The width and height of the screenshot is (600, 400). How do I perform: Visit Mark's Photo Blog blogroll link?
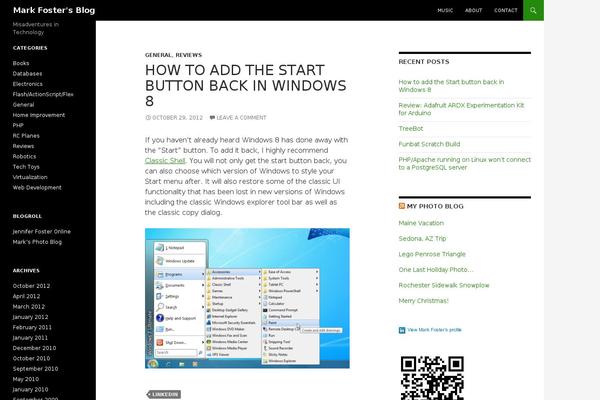point(37,242)
